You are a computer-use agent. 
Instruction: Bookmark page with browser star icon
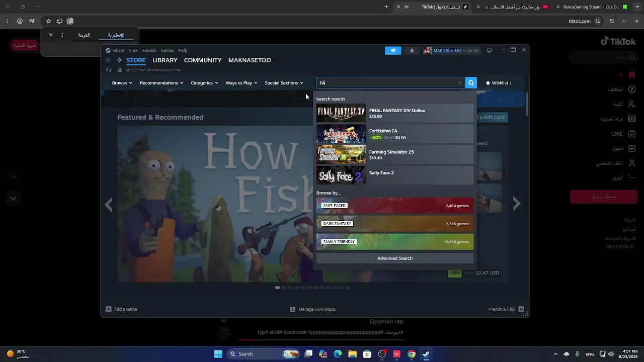[48, 21]
